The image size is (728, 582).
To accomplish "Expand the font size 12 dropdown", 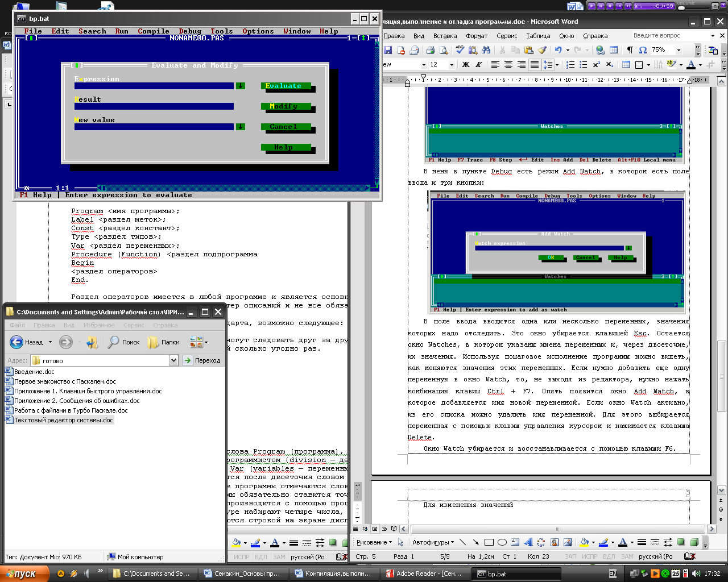I will [452, 65].
